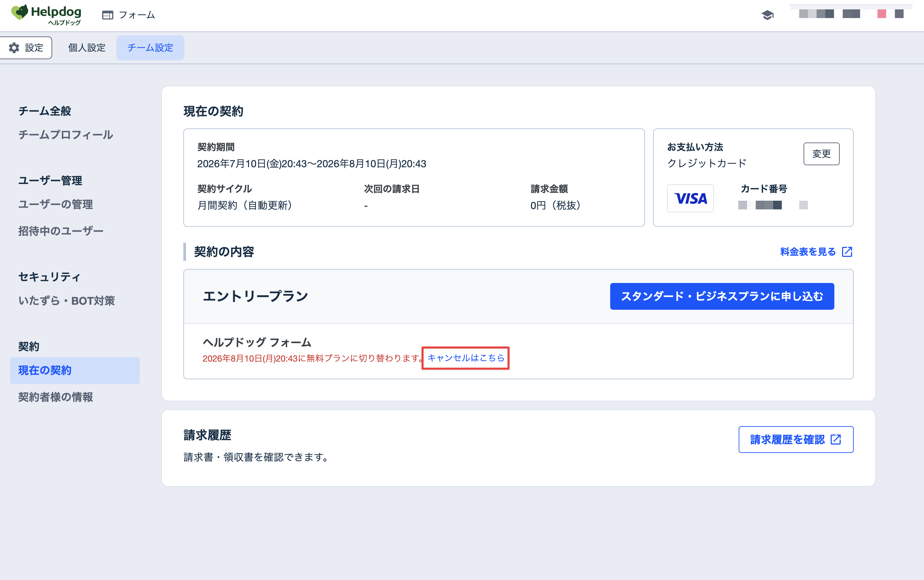Click 月間契約(自動更新) value
Viewport: 924px width, 580px height.
[x=245, y=205]
